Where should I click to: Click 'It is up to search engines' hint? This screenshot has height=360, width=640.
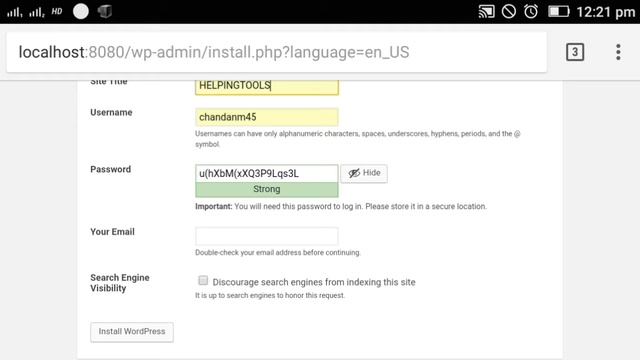tap(270, 296)
